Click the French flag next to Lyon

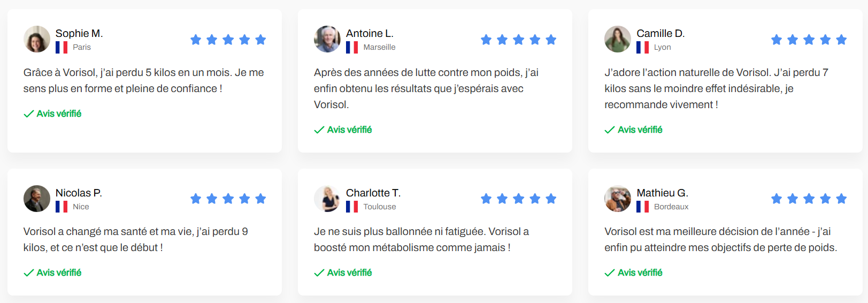(642, 48)
